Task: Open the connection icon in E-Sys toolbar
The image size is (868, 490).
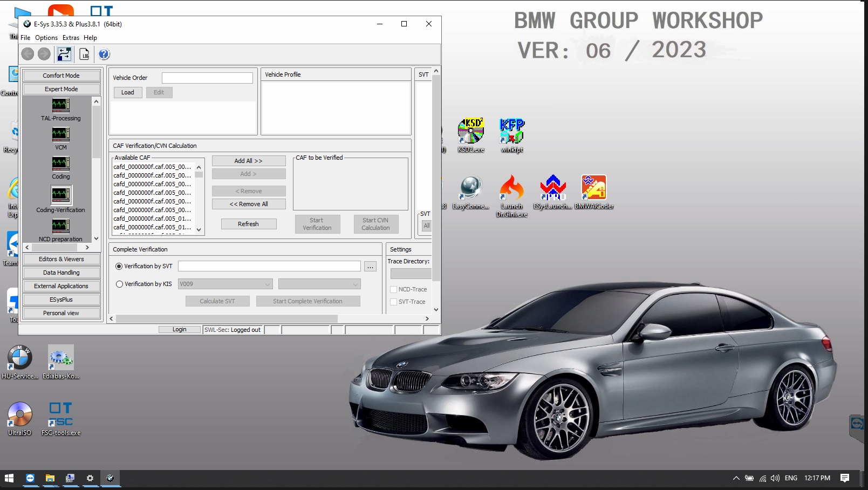Action: click(x=64, y=54)
